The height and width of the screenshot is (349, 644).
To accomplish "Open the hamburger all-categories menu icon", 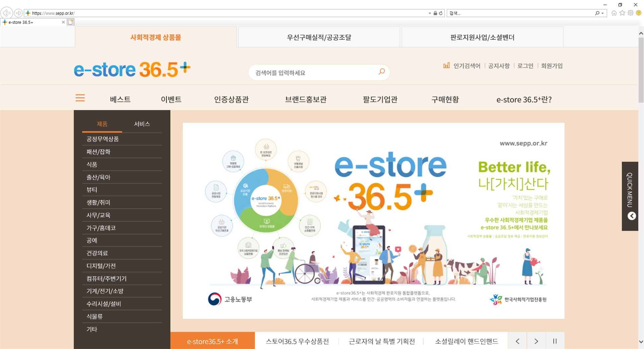I will (80, 98).
